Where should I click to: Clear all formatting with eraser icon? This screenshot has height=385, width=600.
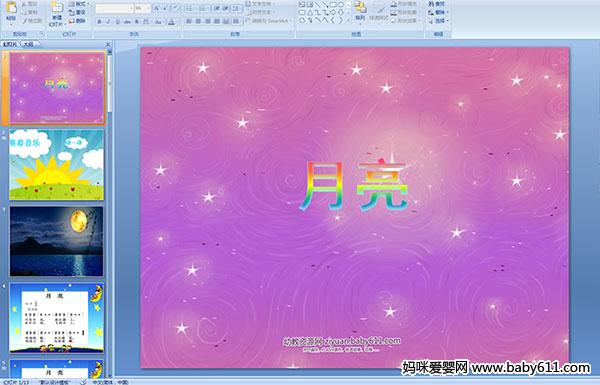pos(176,8)
